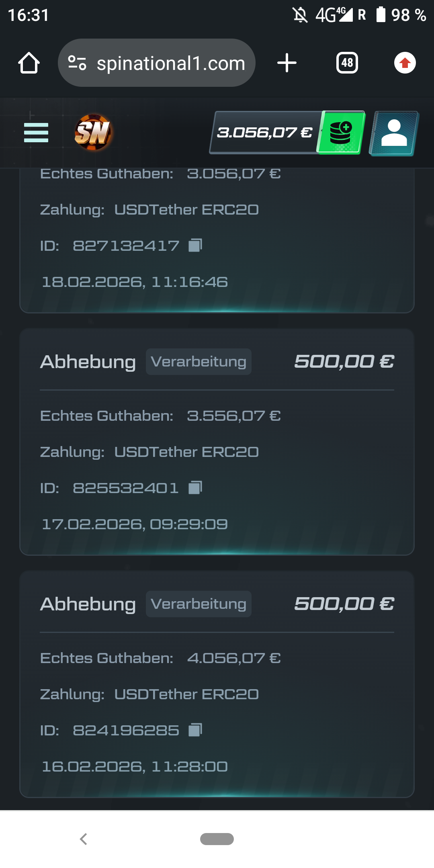Tap the home gesture pill
Viewport: 434px width, 868px height.
[217, 839]
